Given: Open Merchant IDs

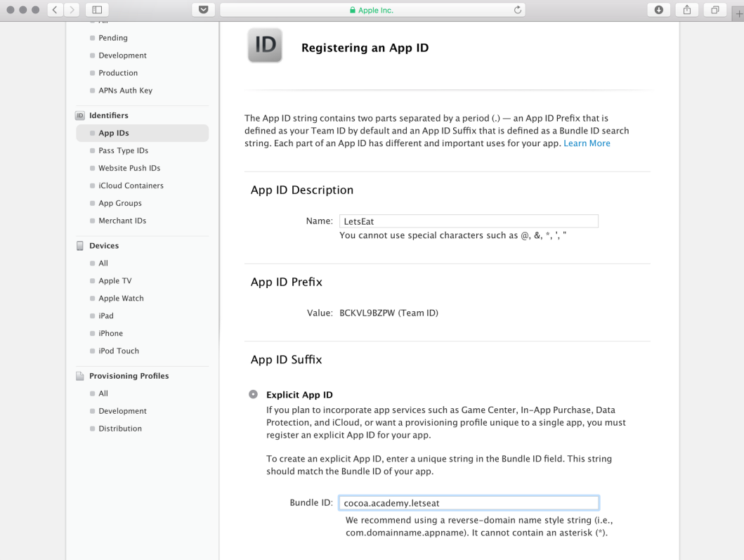Looking at the screenshot, I should tap(122, 221).
